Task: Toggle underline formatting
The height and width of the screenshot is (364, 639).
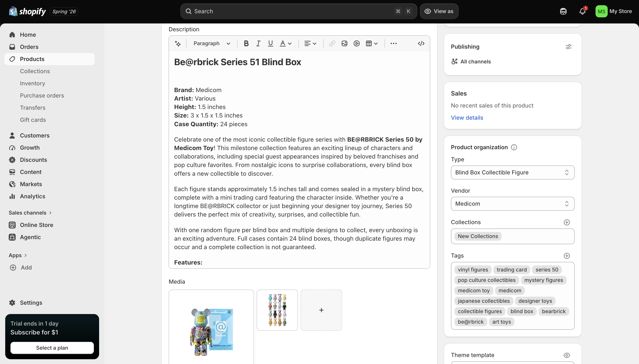Action: 270,43
